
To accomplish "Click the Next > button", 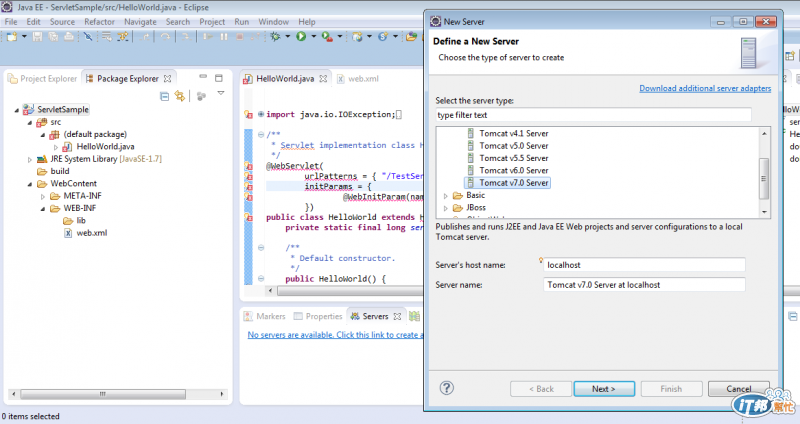I will (x=604, y=389).
